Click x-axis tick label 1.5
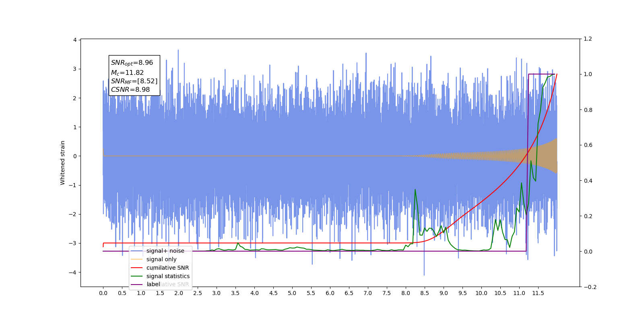Screen dimensions: 644x322 (x=160, y=293)
